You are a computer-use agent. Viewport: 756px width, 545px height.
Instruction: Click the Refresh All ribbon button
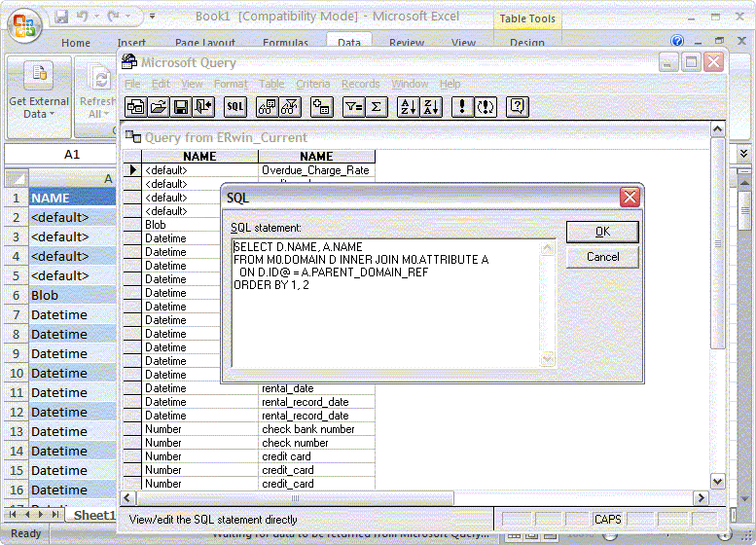(x=98, y=91)
